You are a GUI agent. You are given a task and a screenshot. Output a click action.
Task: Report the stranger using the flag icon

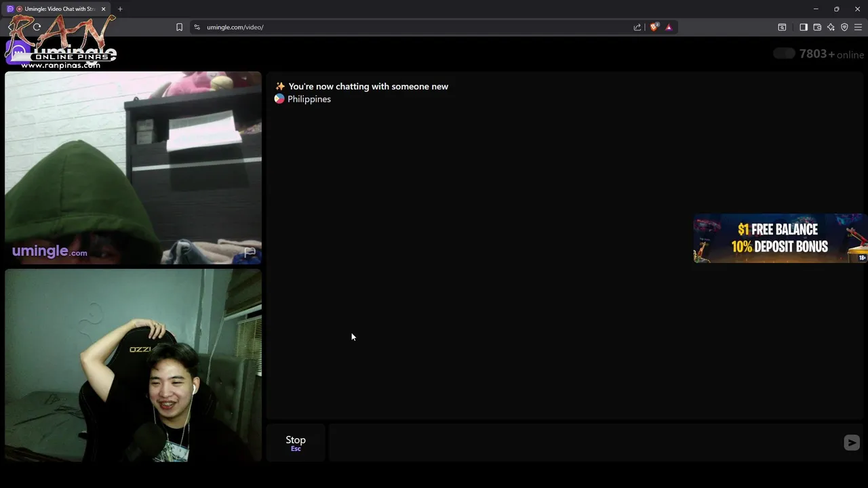(250, 252)
